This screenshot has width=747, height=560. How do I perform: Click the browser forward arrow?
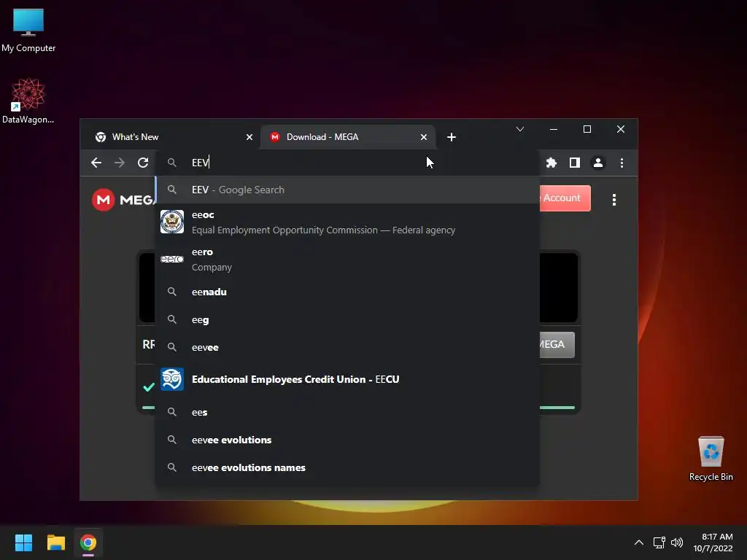click(120, 163)
